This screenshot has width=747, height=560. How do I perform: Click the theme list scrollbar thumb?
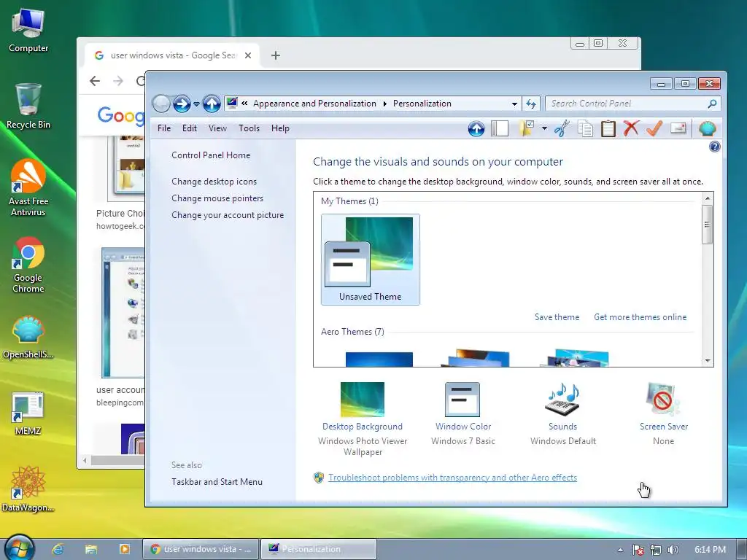click(708, 225)
